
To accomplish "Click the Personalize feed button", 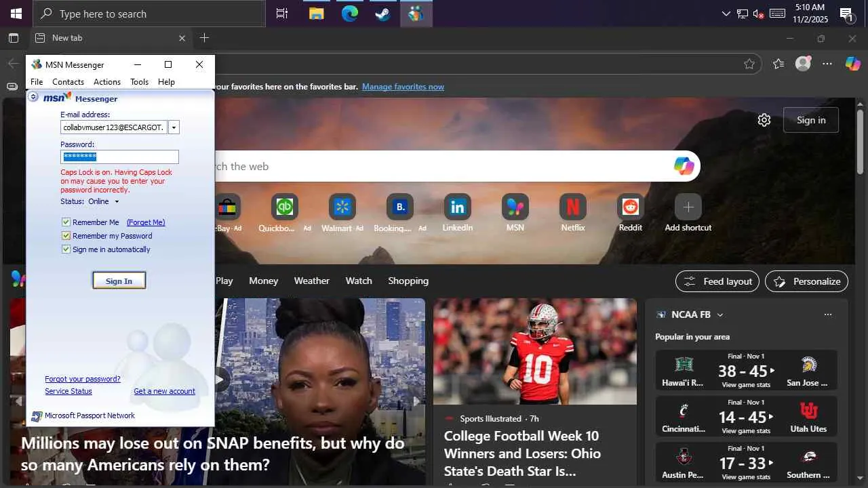I will click(806, 281).
